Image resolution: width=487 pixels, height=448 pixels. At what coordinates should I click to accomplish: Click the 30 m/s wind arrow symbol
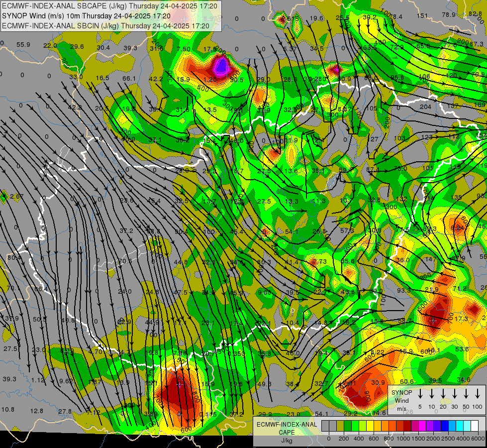[x=455, y=394]
